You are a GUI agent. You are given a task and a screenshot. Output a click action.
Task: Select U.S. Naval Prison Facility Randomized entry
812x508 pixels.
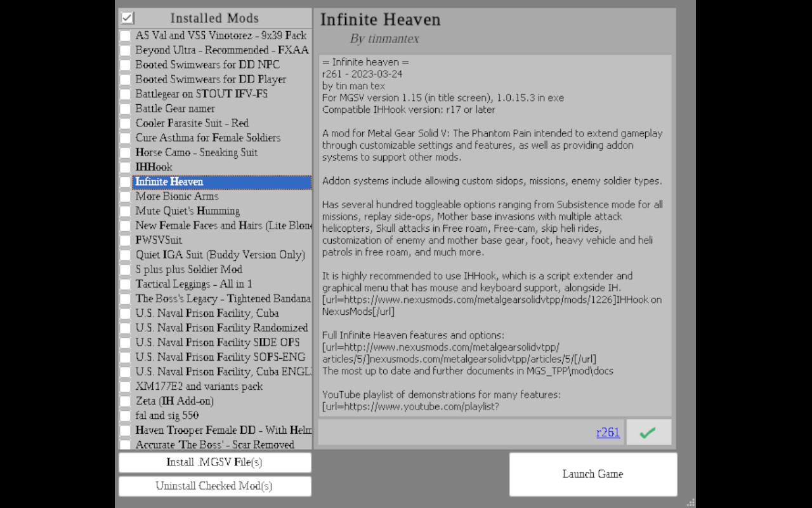tap(221, 328)
